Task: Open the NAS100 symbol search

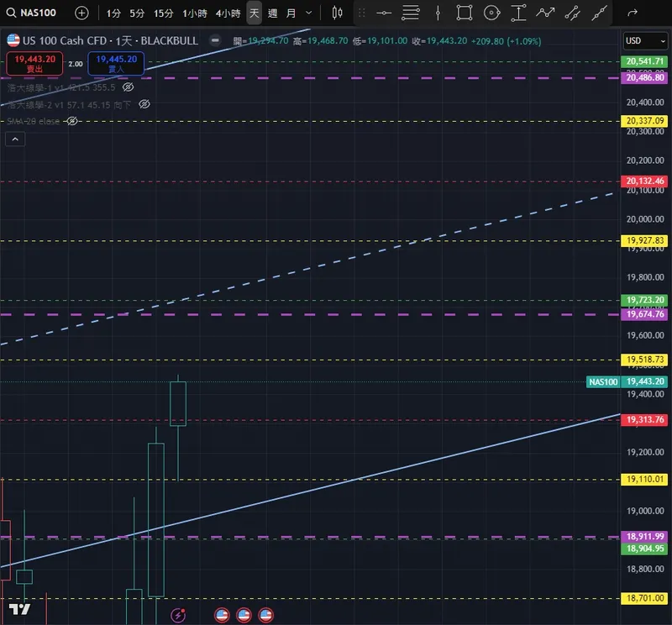Action: pyautogui.click(x=31, y=13)
